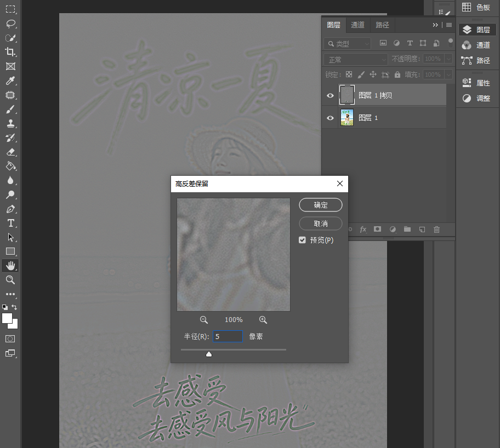Open the blend mode 正常 dropdown
The height and width of the screenshot is (448, 500).
[x=356, y=60]
